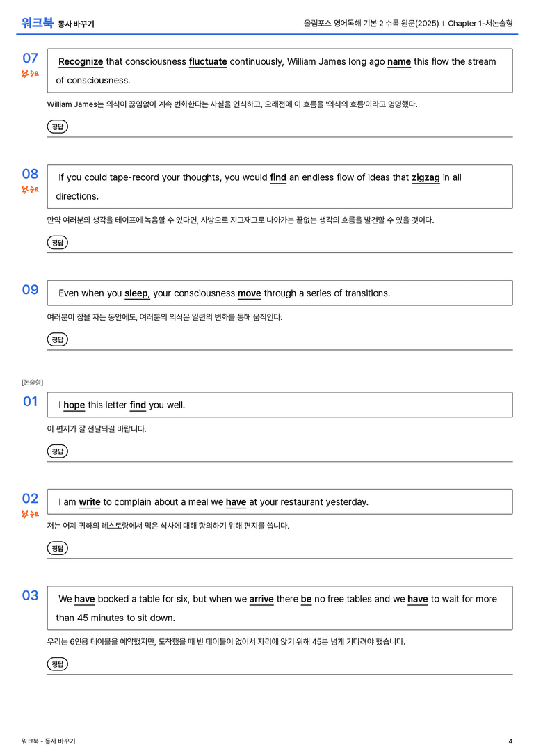Click the blue question number 09

(x=30, y=290)
